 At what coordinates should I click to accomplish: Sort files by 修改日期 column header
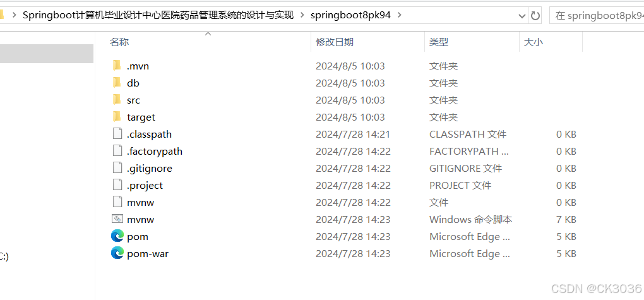335,42
